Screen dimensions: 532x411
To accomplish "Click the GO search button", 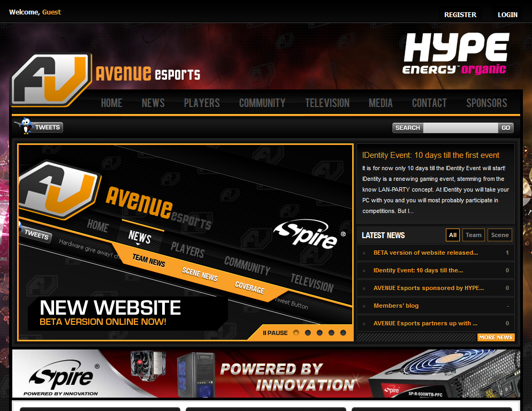I will pyautogui.click(x=506, y=128).
